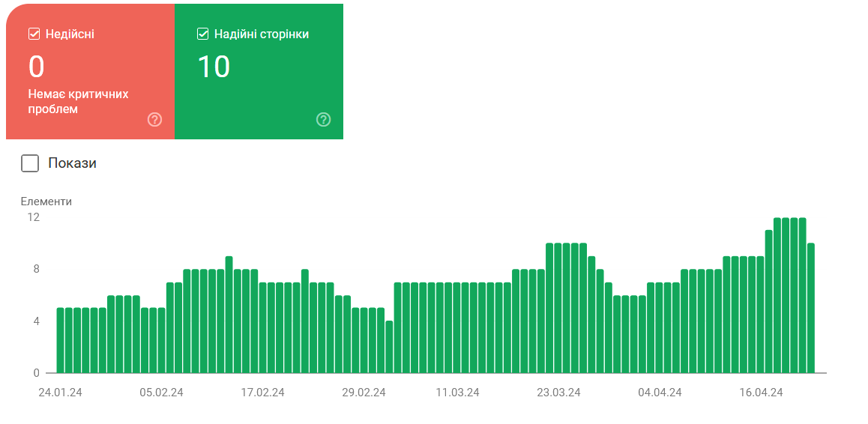Click the help icon on the red Недійсні card

[154, 119]
